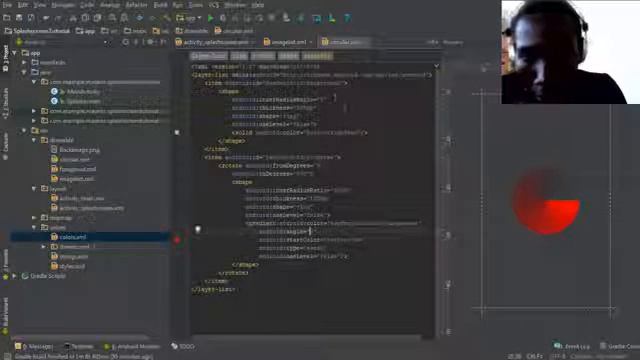Open the app run configuration dropdown
Viewport: 640px width, 360px height.
click(189, 18)
